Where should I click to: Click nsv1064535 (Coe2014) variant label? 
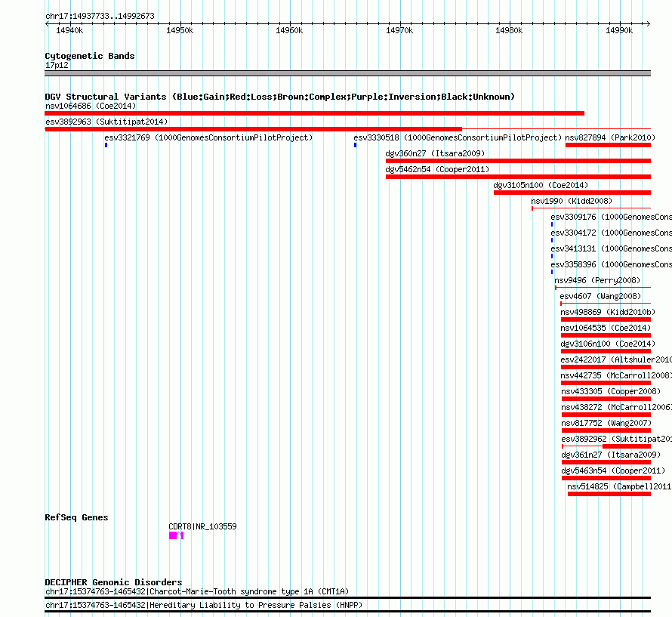[606, 328]
